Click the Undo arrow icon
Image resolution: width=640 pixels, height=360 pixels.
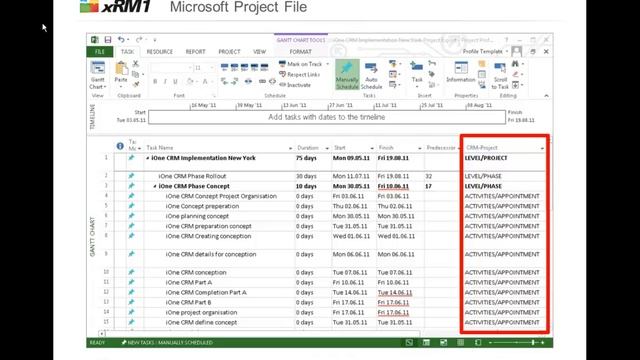(x=121, y=39)
